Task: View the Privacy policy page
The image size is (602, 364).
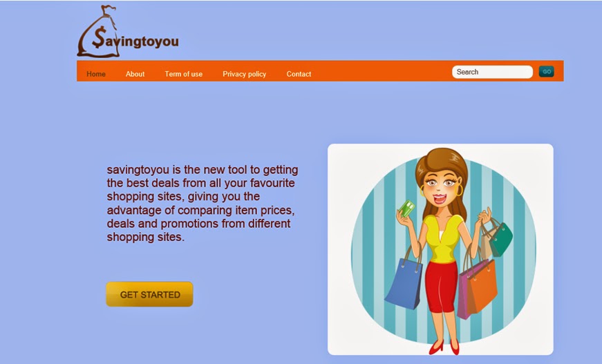Action: [x=244, y=74]
